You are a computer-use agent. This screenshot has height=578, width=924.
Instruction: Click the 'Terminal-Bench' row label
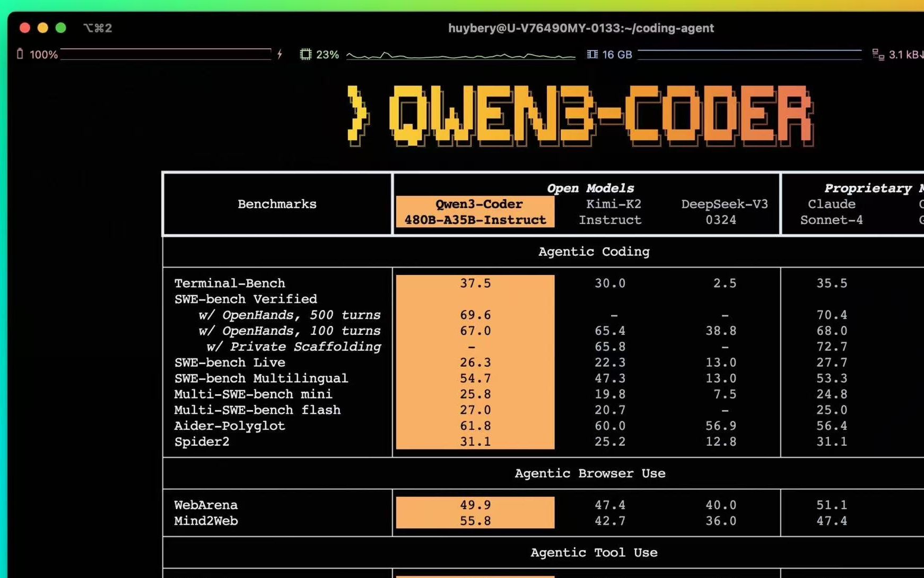tap(230, 283)
